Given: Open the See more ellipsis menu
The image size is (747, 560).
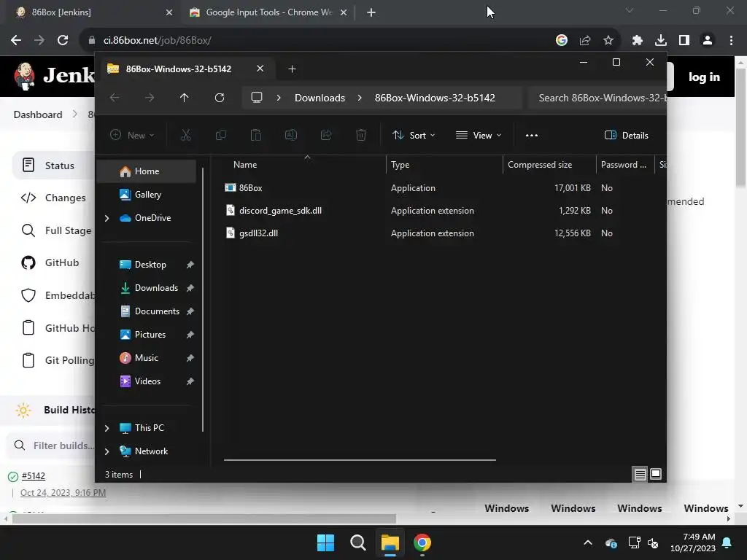Looking at the screenshot, I should click(x=532, y=135).
